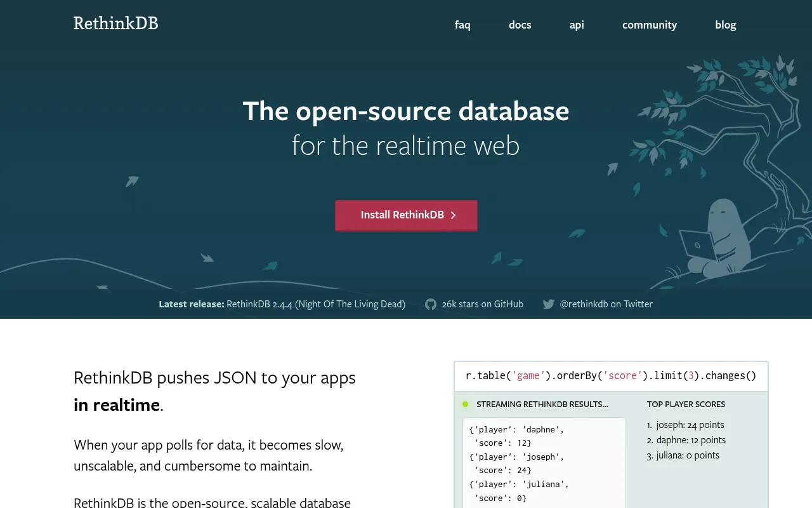Click 'STREAMING RETHINKDB RESULTS...' label
Image resolution: width=812 pixels, height=508 pixels.
click(542, 404)
